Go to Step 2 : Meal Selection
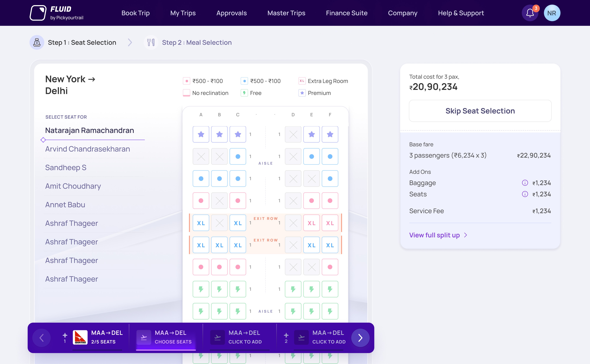Image resolution: width=590 pixels, height=364 pixels. click(196, 43)
